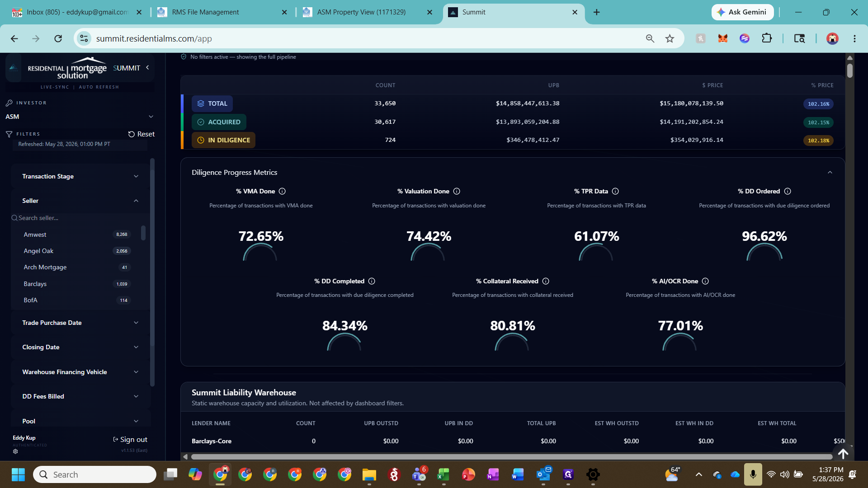Select the Arch Mortgage seller filter
The height and width of the screenshot is (488, 868).
(x=77, y=267)
